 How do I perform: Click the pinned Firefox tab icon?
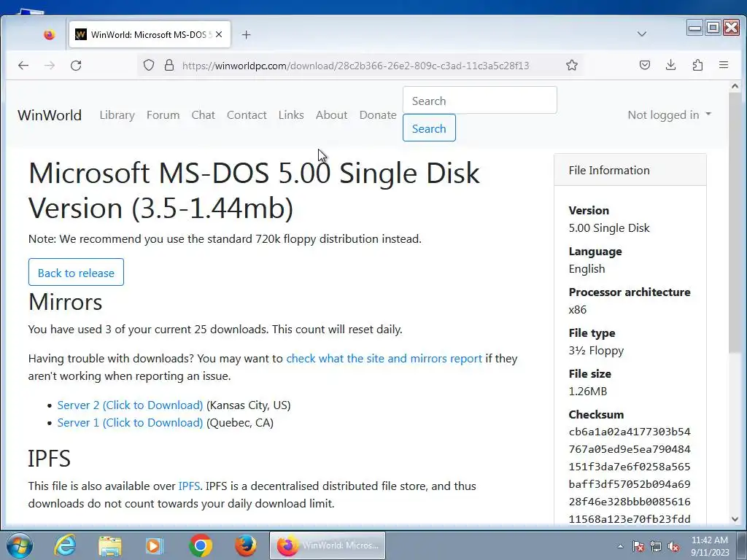click(49, 35)
